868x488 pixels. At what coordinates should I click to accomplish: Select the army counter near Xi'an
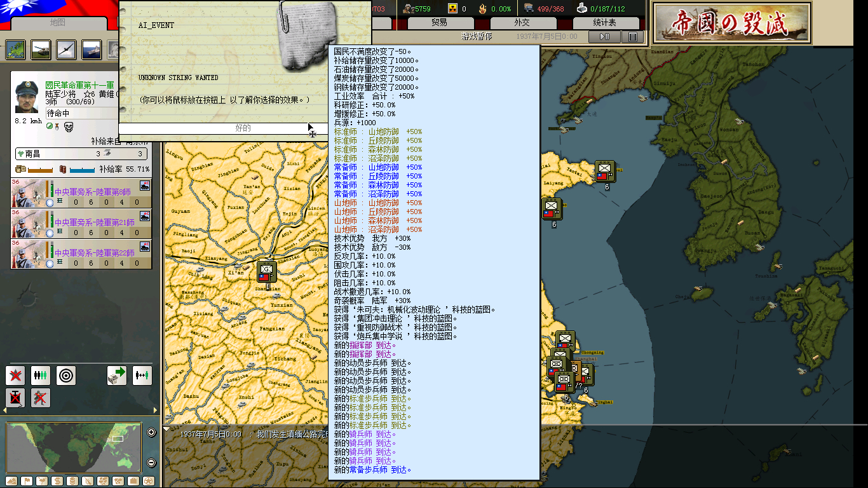point(267,272)
